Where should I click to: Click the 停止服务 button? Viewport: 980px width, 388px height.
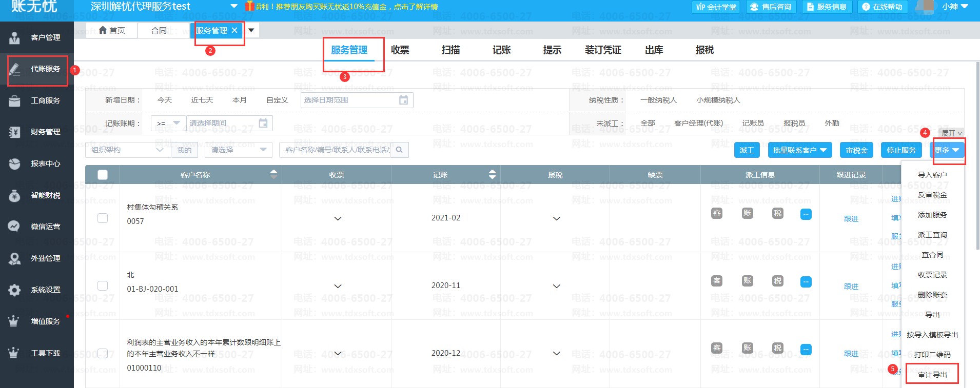coord(901,150)
